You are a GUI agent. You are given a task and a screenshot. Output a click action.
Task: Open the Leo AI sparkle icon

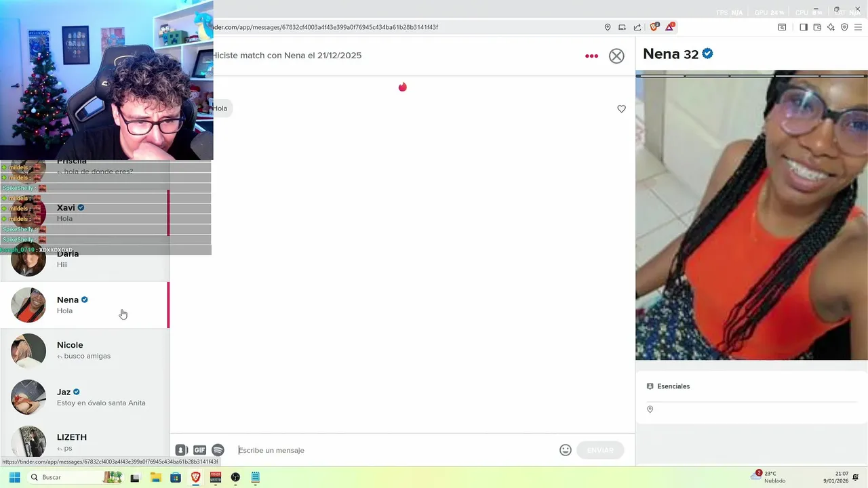pos(831,27)
